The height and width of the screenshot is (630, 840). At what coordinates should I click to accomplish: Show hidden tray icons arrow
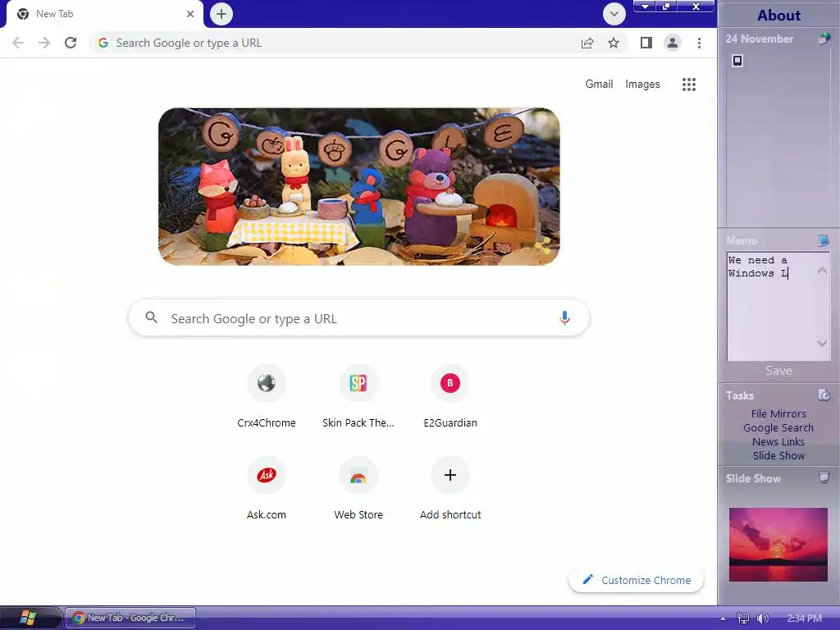(724, 619)
